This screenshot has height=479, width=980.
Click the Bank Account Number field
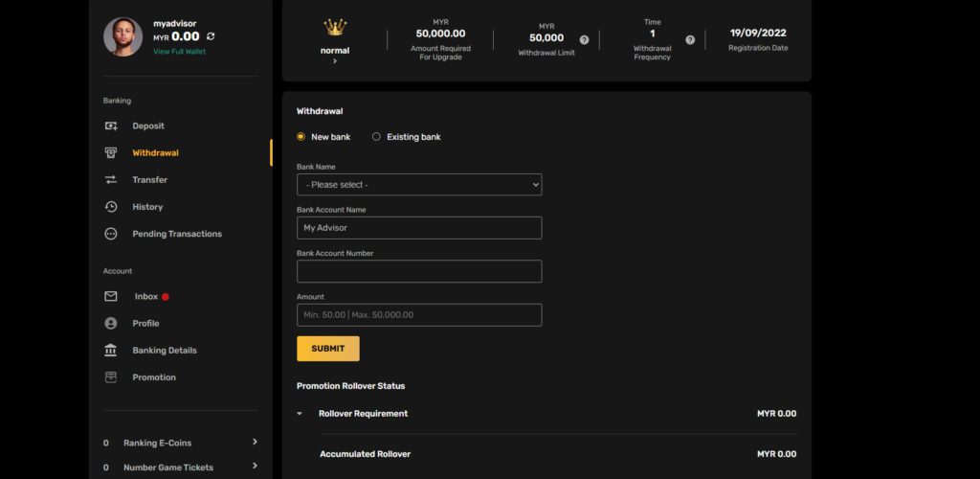419,271
